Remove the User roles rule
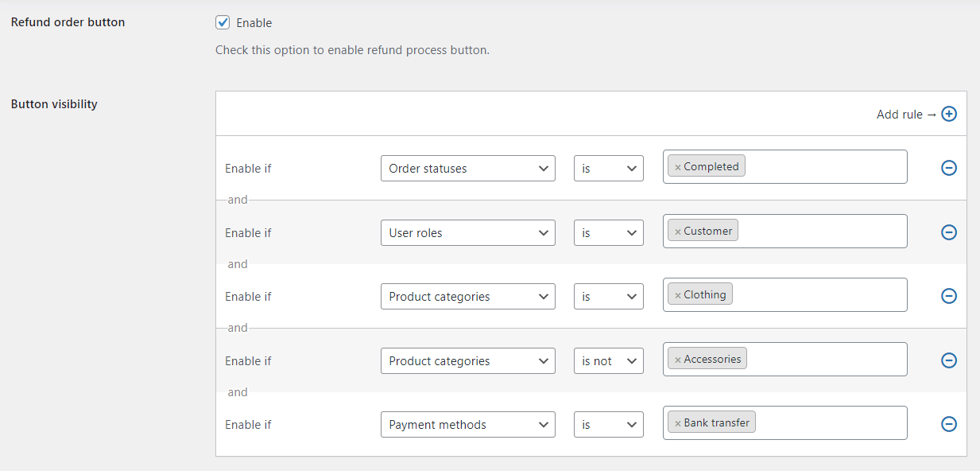Screen dimensions: 980x471 click(x=949, y=232)
